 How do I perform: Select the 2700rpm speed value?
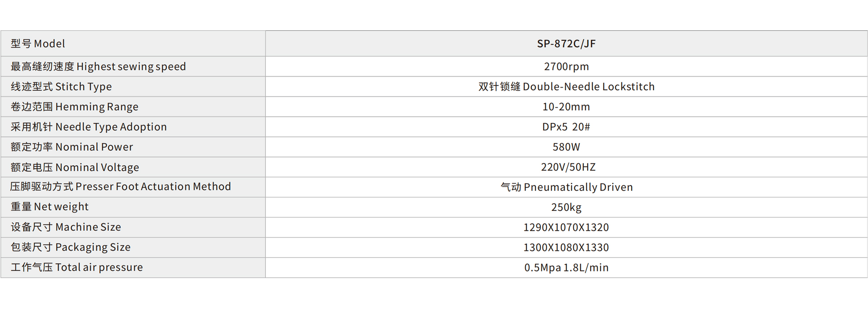click(566, 67)
